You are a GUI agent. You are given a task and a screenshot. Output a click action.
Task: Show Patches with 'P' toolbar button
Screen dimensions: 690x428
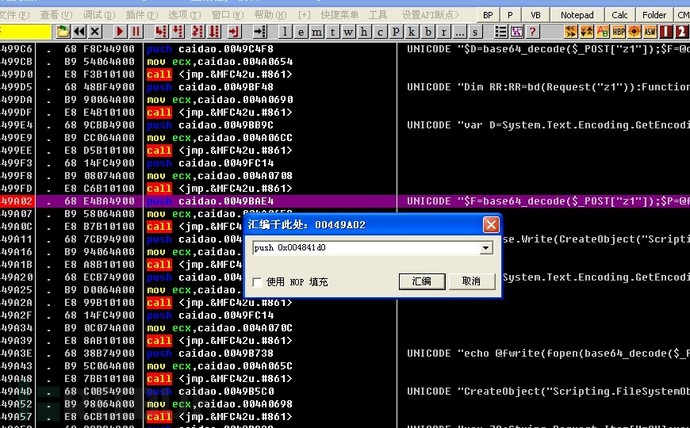tap(396, 32)
